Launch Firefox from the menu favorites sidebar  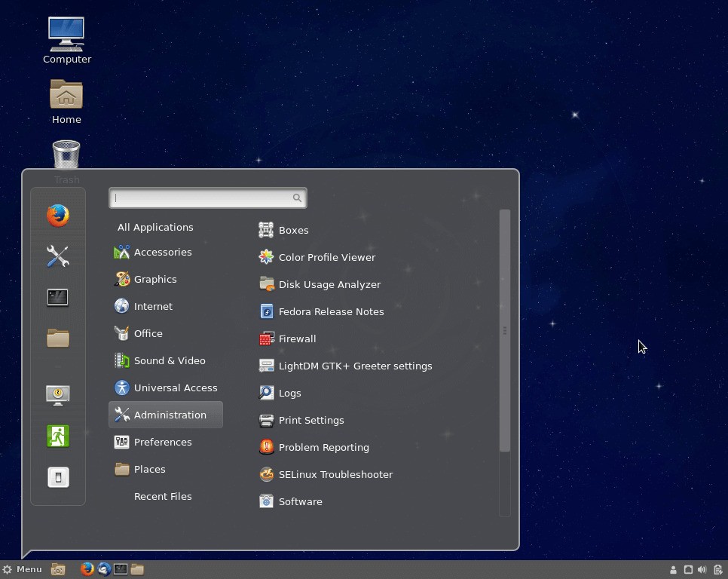[x=58, y=216]
